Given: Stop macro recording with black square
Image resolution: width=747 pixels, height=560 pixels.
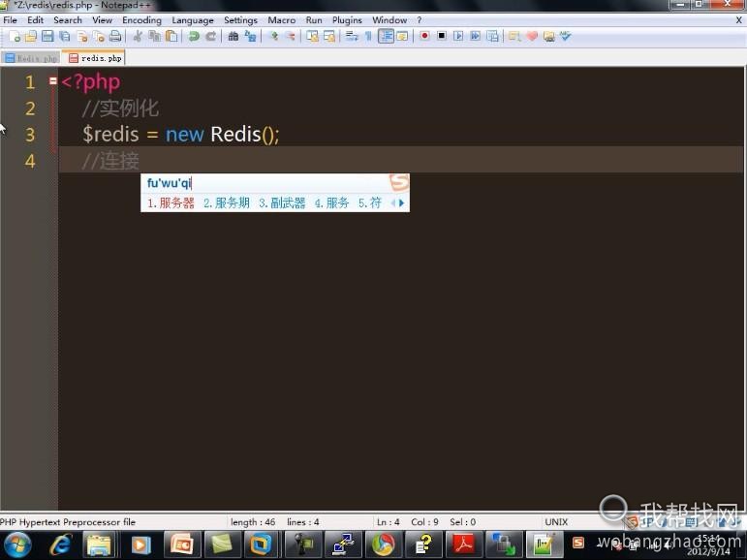Looking at the screenshot, I should tap(442, 36).
